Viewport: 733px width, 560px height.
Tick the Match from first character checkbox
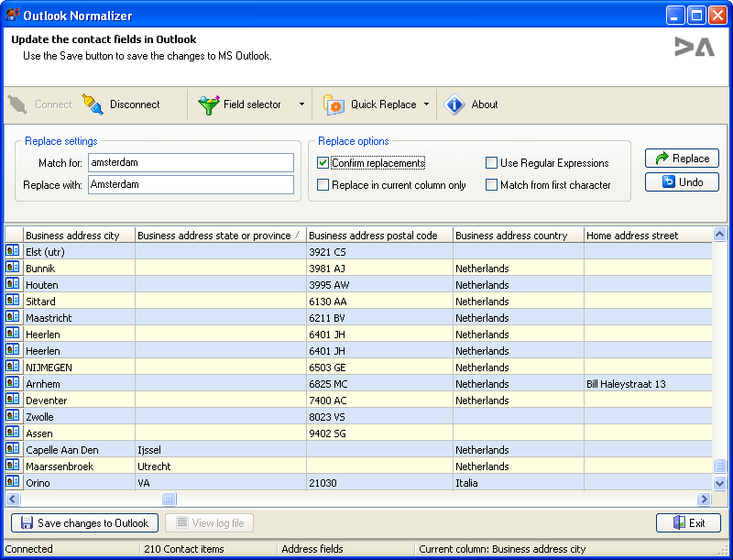coord(492,185)
